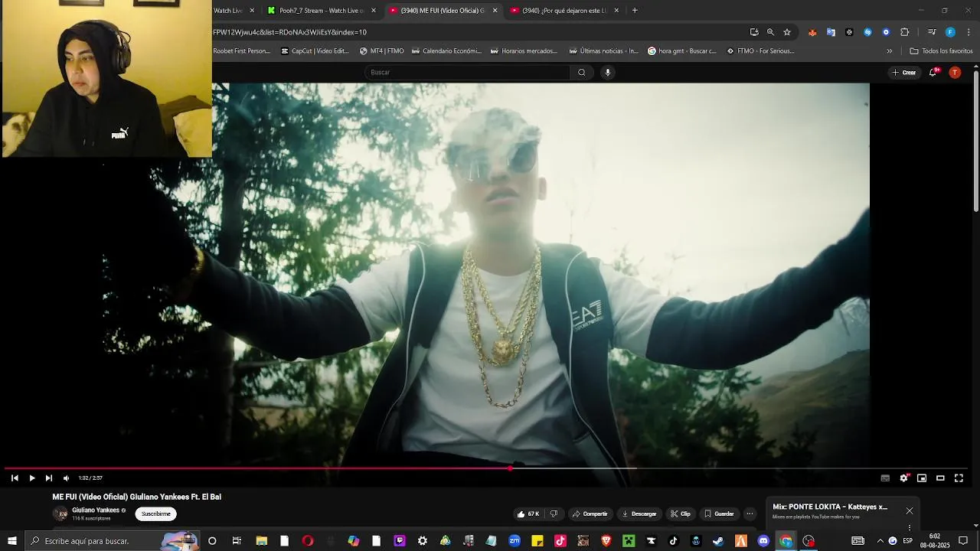Viewport: 980px width, 551px height.
Task: Switch to miniplayer mode
Action: click(922, 478)
